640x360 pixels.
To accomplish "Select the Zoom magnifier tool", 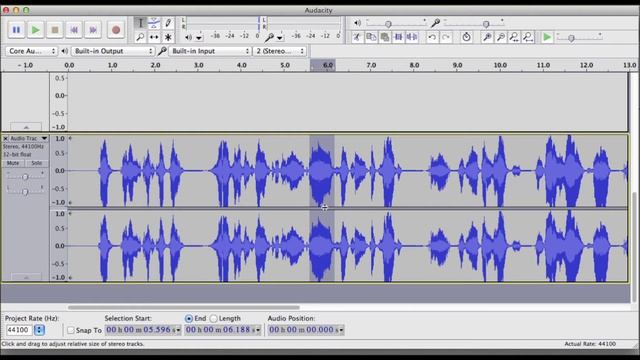I will coord(140,37).
